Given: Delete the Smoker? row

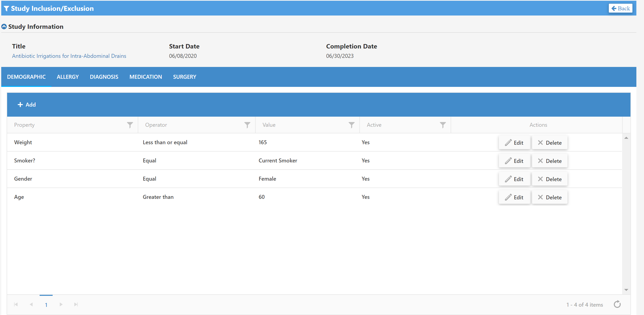Looking at the screenshot, I should tap(550, 161).
